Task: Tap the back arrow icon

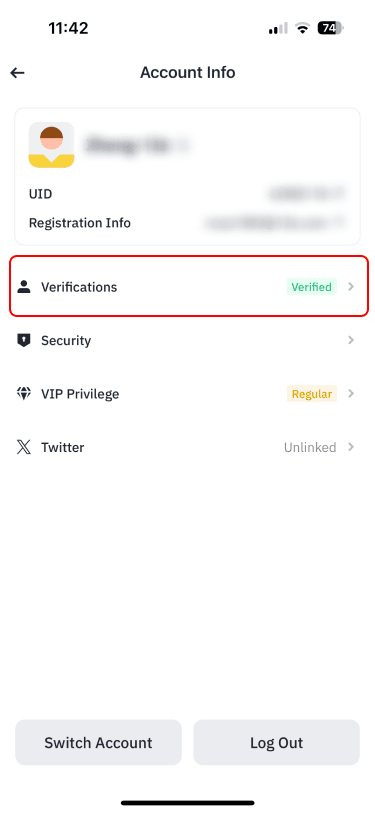Action: click(x=18, y=73)
